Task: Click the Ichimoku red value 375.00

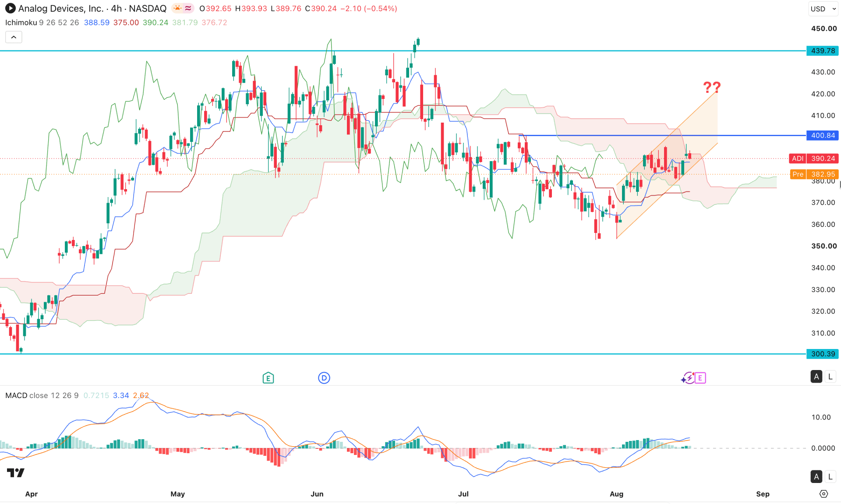Action: 126,22
